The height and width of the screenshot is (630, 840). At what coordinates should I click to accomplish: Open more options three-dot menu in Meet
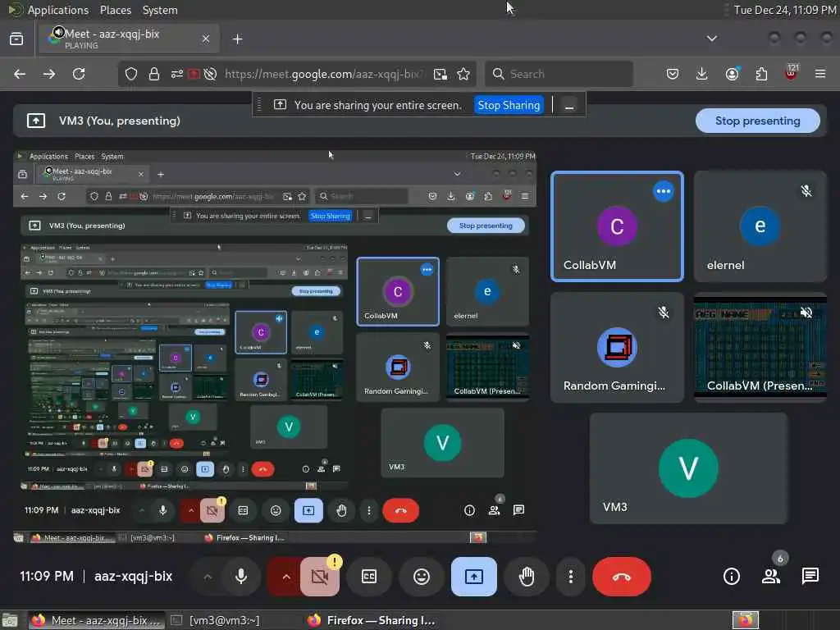[571, 577]
